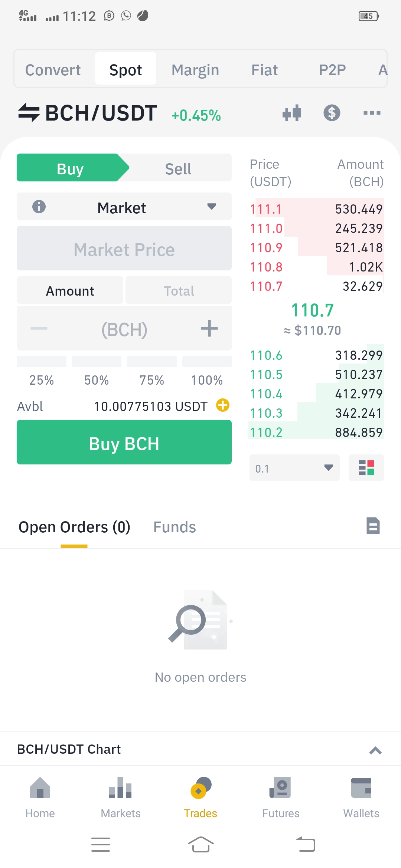The width and height of the screenshot is (401, 868).
Task: Tap the swap pair arrows icon
Action: (x=29, y=112)
